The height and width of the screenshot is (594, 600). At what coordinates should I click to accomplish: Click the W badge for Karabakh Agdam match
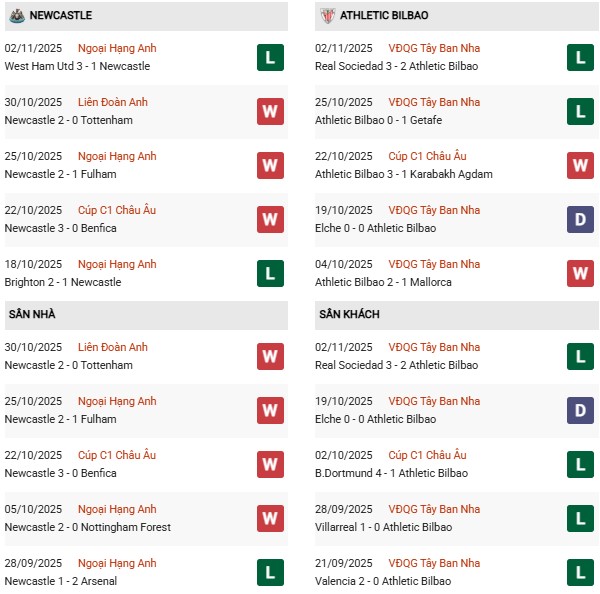(x=580, y=165)
